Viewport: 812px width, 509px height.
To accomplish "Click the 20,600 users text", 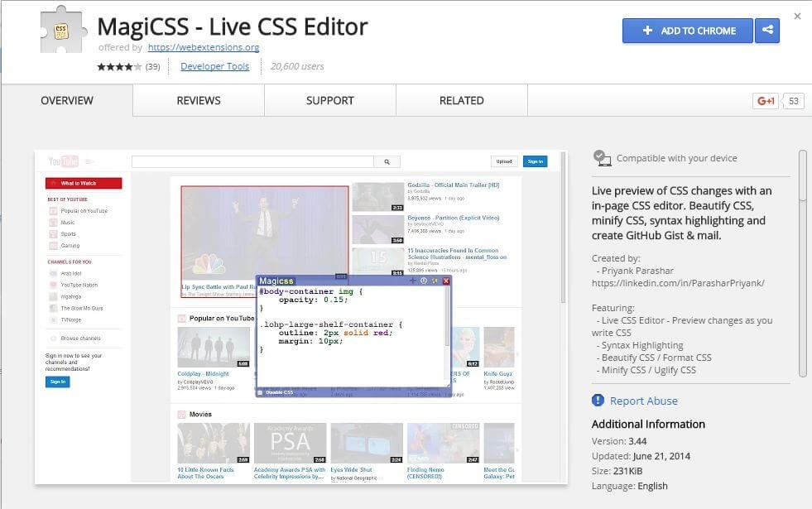I will 297,66.
